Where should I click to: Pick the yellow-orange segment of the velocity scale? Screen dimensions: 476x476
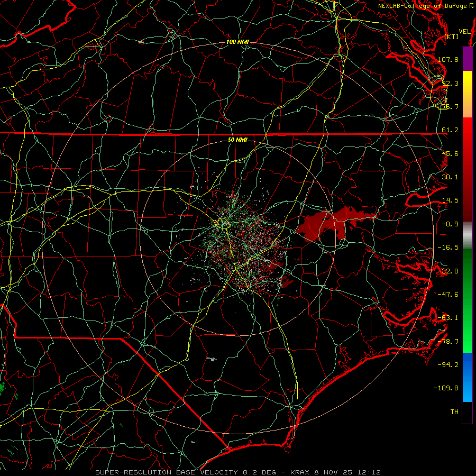tap(467, 94)
